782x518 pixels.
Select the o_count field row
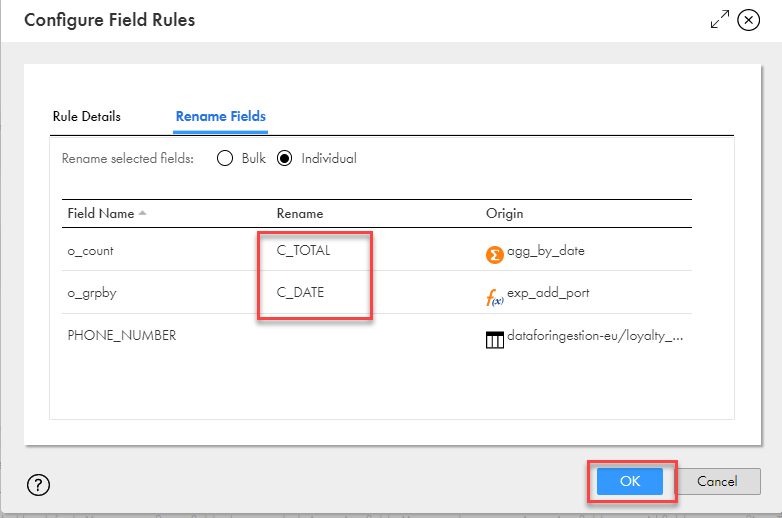click(x=91, y=251)
